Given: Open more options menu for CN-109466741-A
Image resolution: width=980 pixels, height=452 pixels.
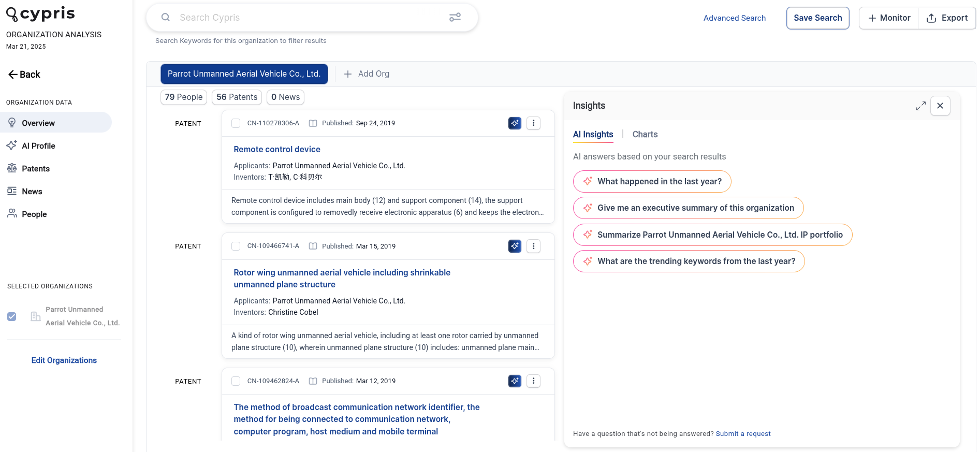Looking at the screenshot, I should coord(534,246).
